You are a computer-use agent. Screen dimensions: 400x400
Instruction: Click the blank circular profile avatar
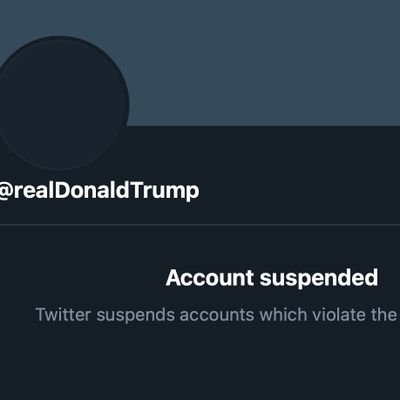(62, 103)
